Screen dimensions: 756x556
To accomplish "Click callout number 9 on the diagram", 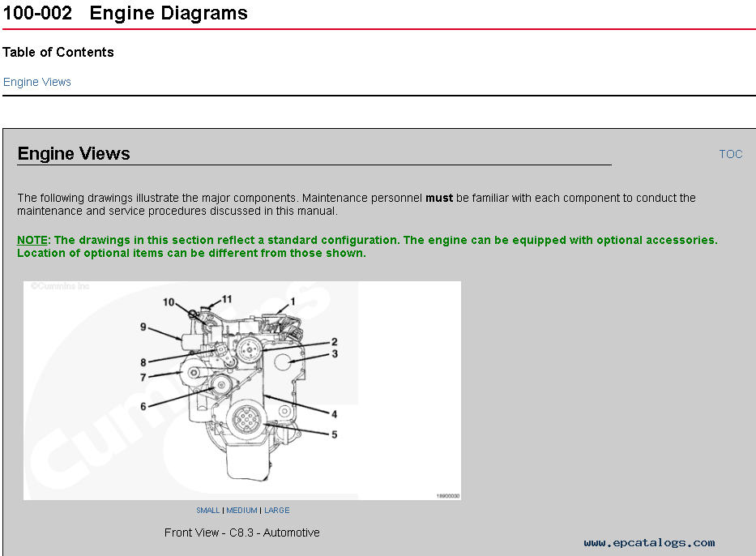I will [143, 327].
